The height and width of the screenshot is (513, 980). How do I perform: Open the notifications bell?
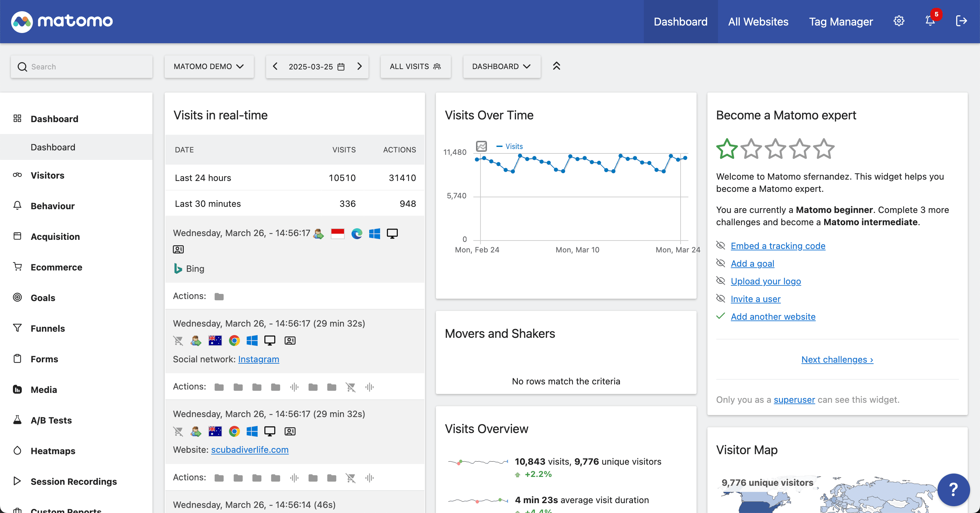[x=930, y=21]
